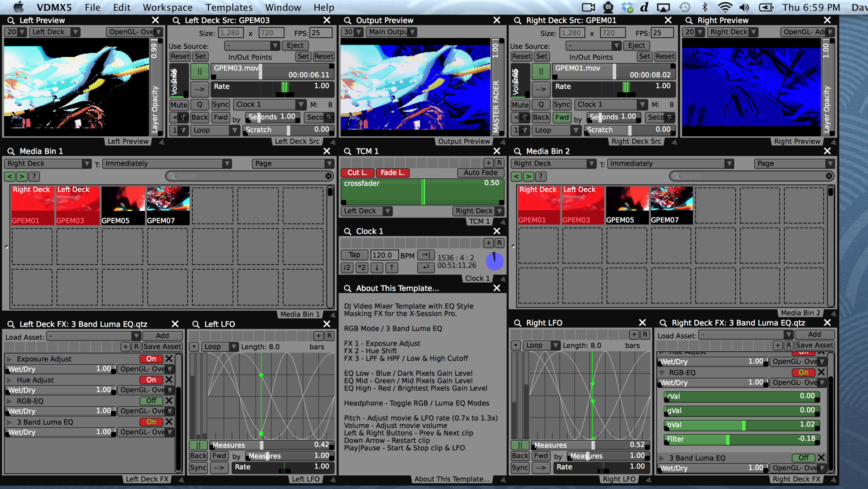Click the search magnifier icon in Left Preview title
Viewport: 868px width, 489px height.
pyautogui.click(x=11, y=20)
